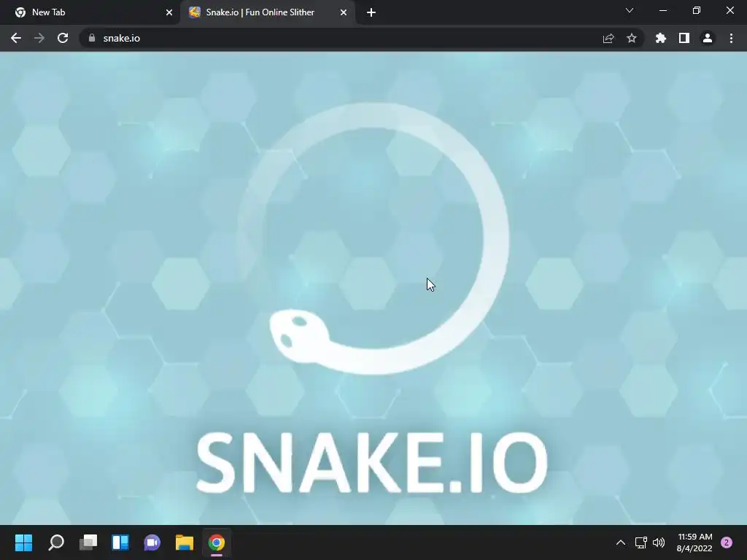Viewport: 747px width, 560px height.
Task: Reload the snake.io page
Action: point(63,38)
